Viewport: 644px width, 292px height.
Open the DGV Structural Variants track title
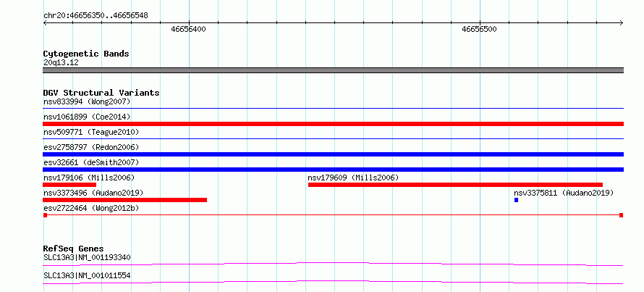(101, 93)
